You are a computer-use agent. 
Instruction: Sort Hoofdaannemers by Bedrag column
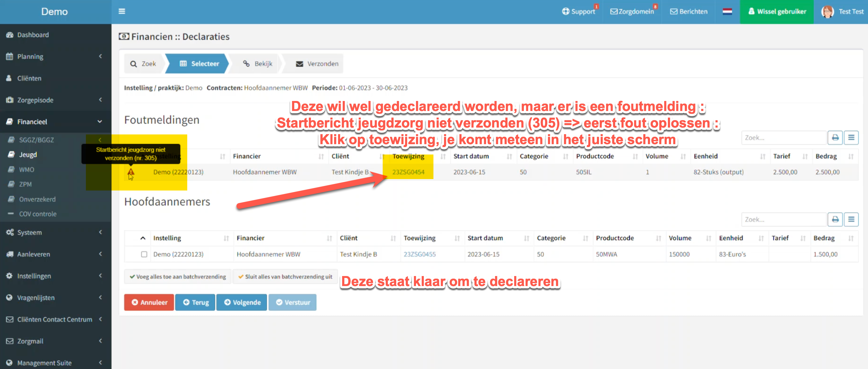(834, 238)
